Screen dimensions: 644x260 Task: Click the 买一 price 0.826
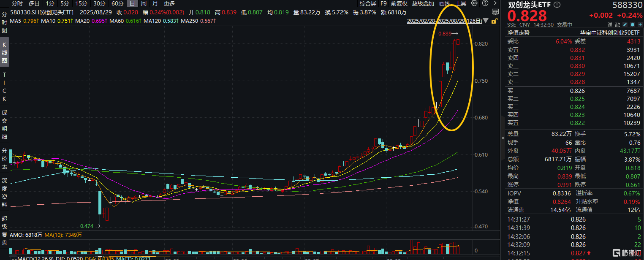[577, 91]
